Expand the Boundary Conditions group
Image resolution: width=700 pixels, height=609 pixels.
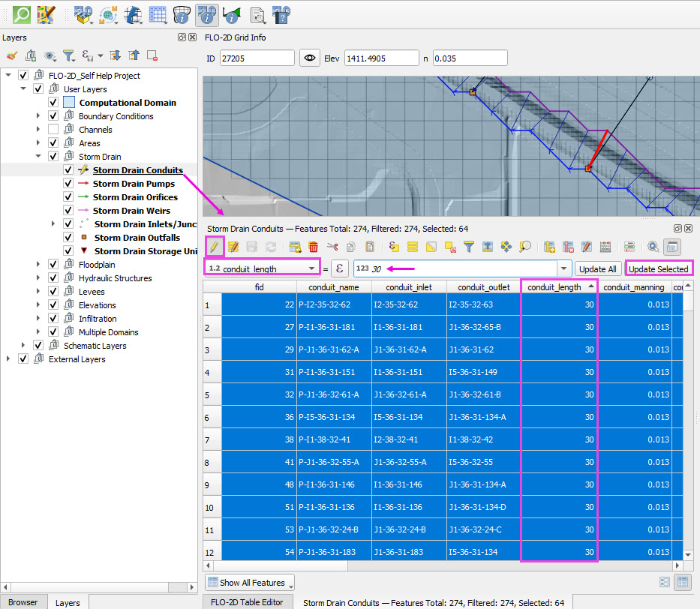(x=38, y=116)
